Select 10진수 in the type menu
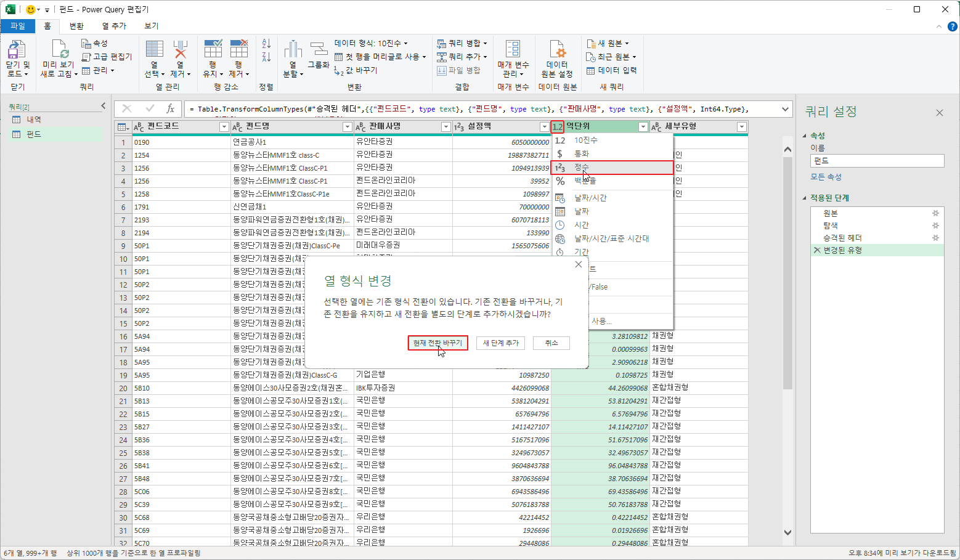The width and height of the screenshot is (960, 560). (612, 140)
